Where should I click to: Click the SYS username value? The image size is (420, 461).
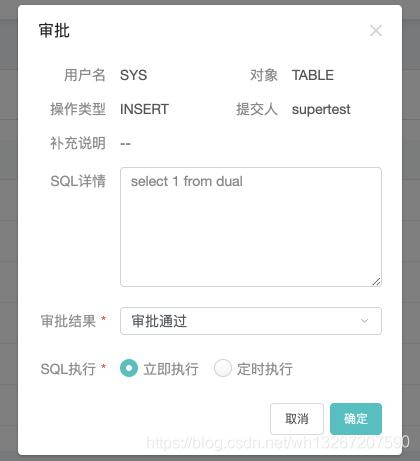click(x=133, y=75)
